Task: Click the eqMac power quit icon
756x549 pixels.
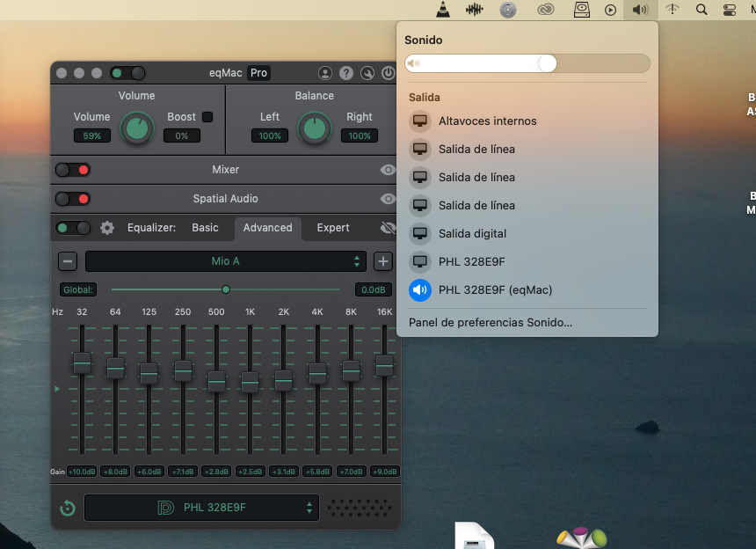Action: click(x=389, y=73)
